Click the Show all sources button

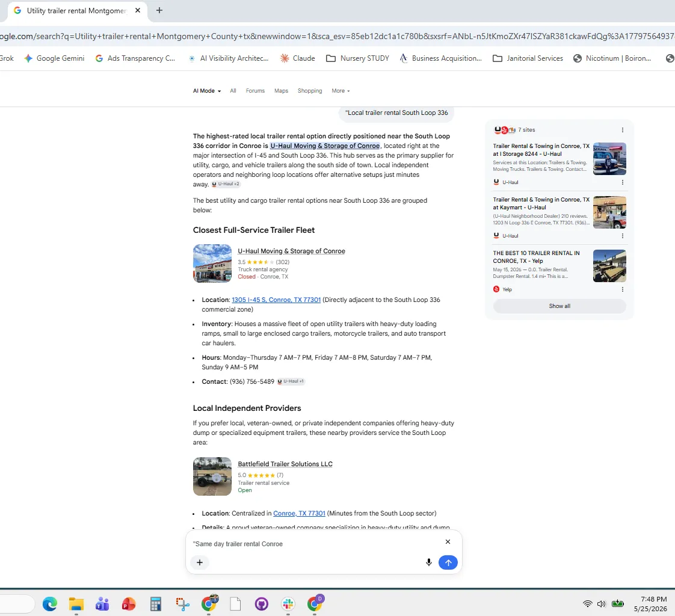tap(559, 306)
